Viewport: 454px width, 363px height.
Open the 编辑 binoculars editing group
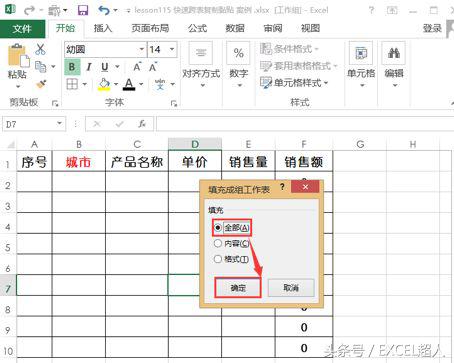[394, 65]
